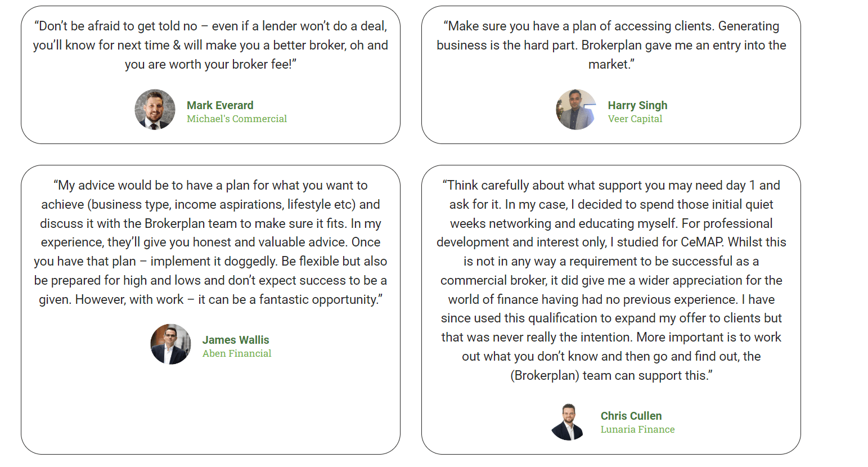Click the quote mentioning CeMAP study

611,280
